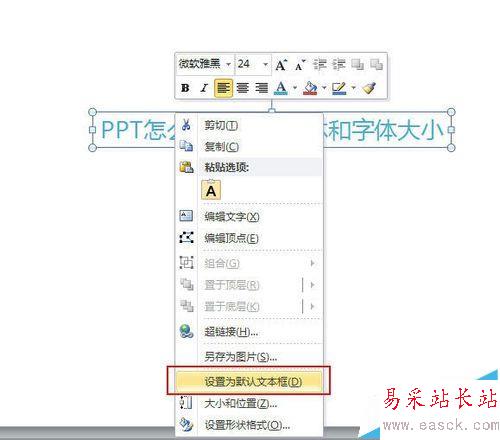This screenshot has width=500, height=440.
Task: Click the shape outline pen icon
Action: pos(339,88)
